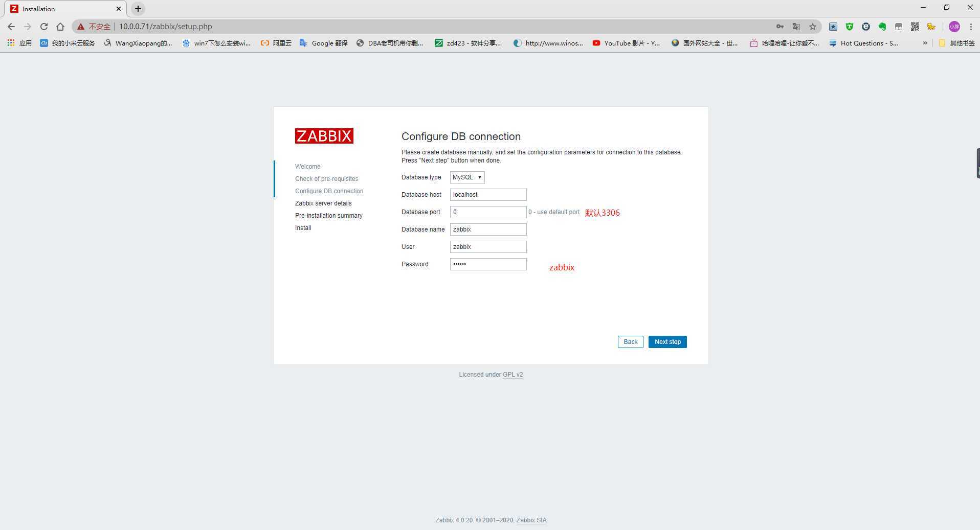The image size is (980, 530).
Task: Click the Next step button
Action: (667, 342)
